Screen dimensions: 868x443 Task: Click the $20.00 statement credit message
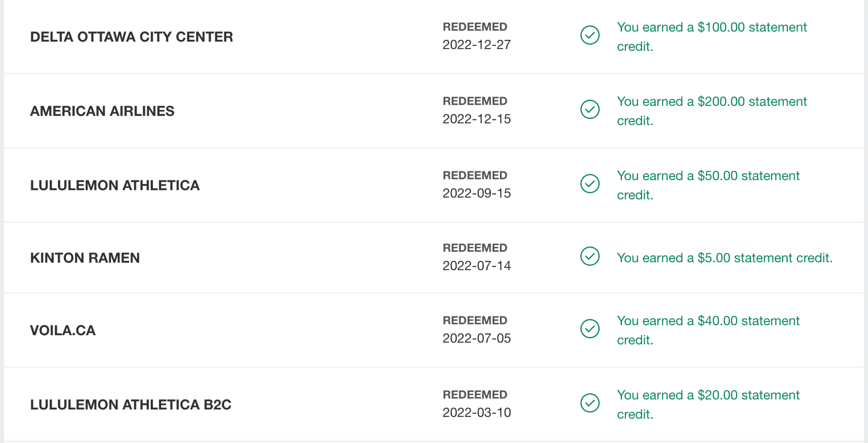[x=708, y=405]
